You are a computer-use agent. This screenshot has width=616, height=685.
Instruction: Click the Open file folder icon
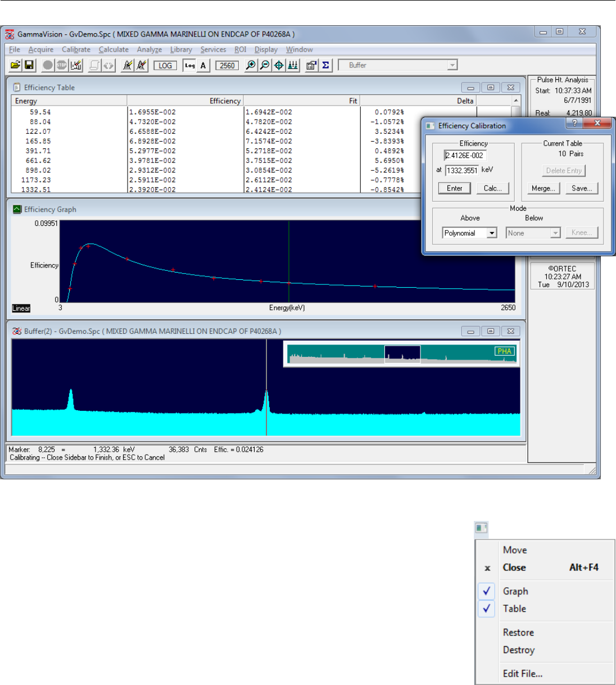[x=16, y=65]
